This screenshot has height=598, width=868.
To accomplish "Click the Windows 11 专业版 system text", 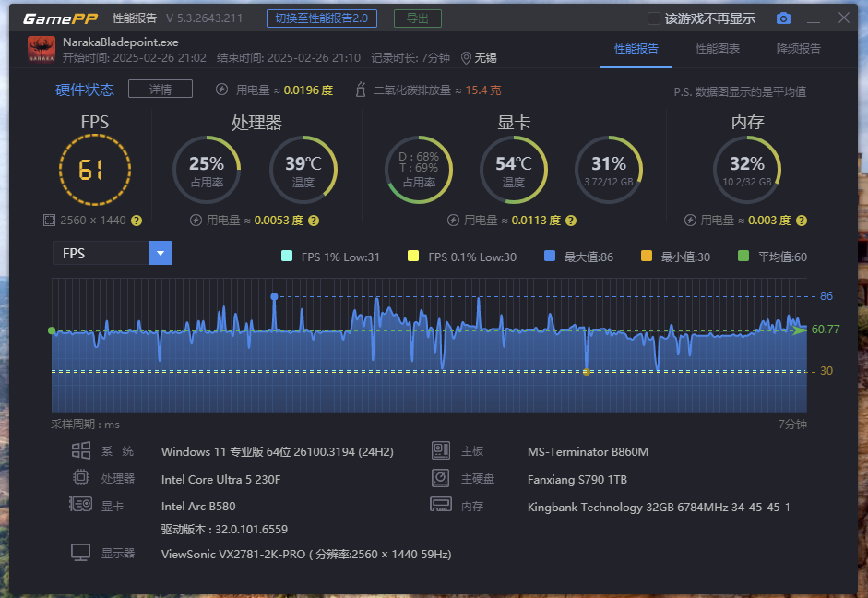I will click(278, 452).
